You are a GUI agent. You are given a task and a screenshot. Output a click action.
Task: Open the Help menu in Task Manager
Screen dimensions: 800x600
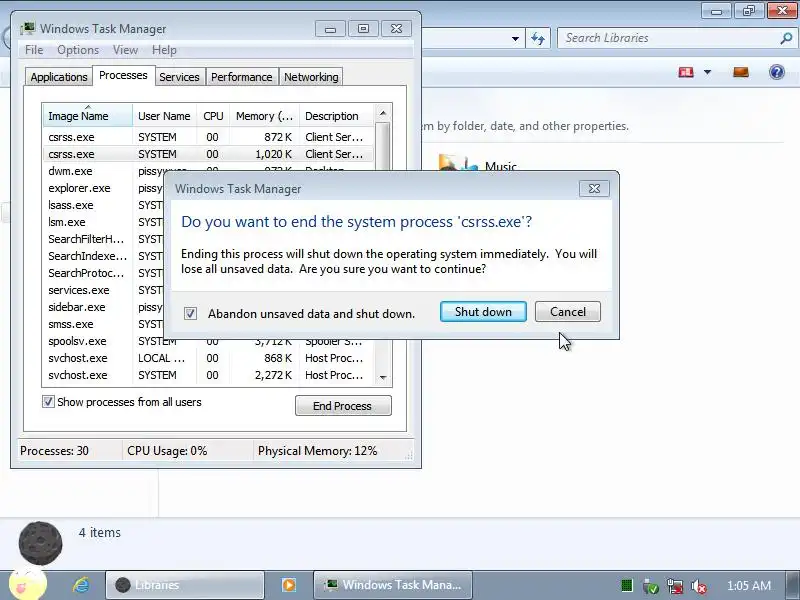pyautogui.click(x=164, y=50)
